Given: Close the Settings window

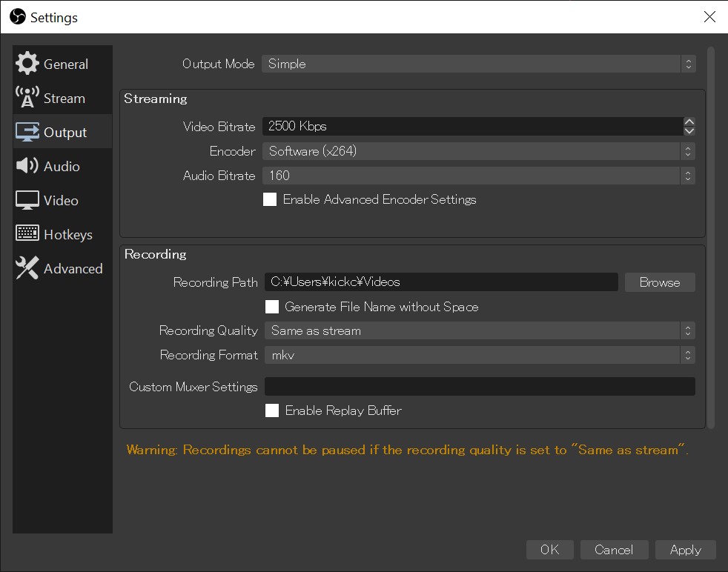Looking at the screenshot, I should pos(709,17).
